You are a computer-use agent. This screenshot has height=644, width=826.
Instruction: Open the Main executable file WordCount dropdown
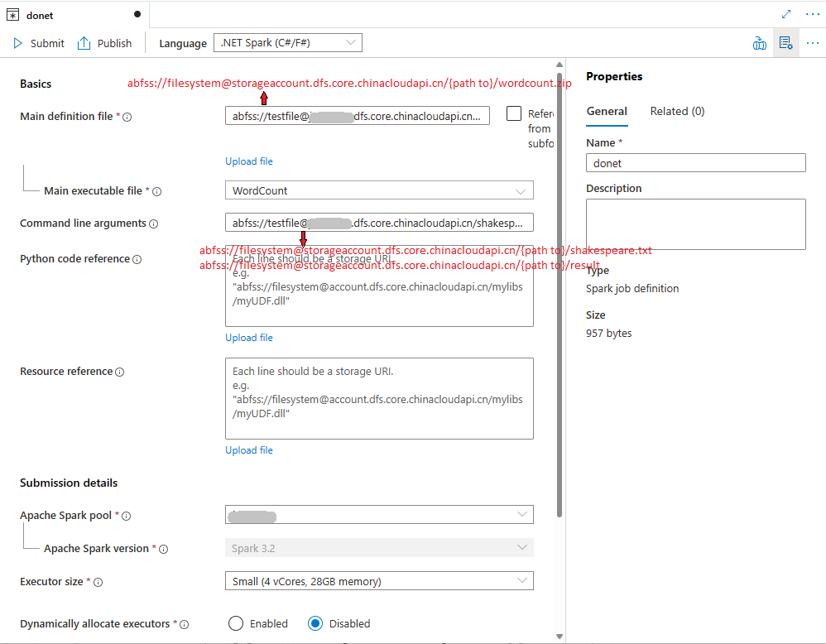coord(379,190)
